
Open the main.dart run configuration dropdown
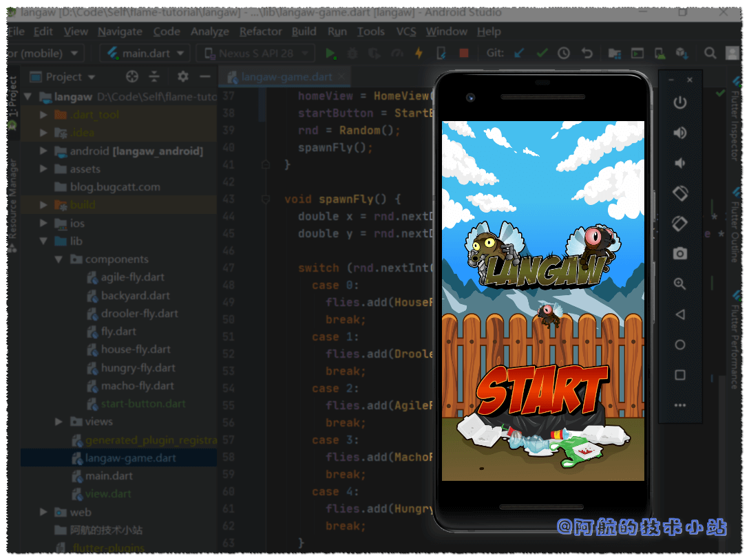click(145, 53)
